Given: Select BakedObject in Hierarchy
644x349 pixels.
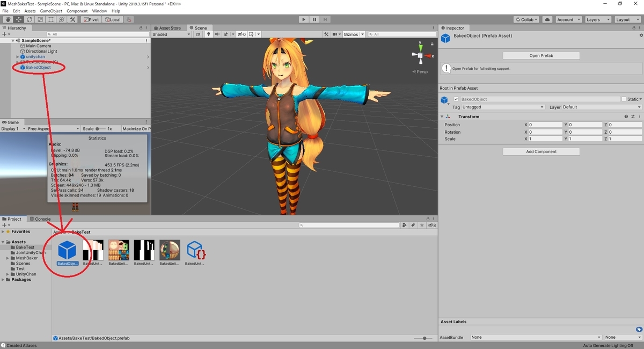Looking at the screenshot, I should tap(38, 68).
